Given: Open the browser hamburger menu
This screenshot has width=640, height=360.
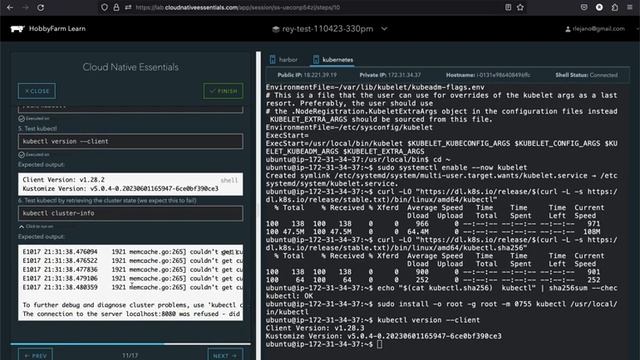Looking at the screenshot, I should [630, 7].
